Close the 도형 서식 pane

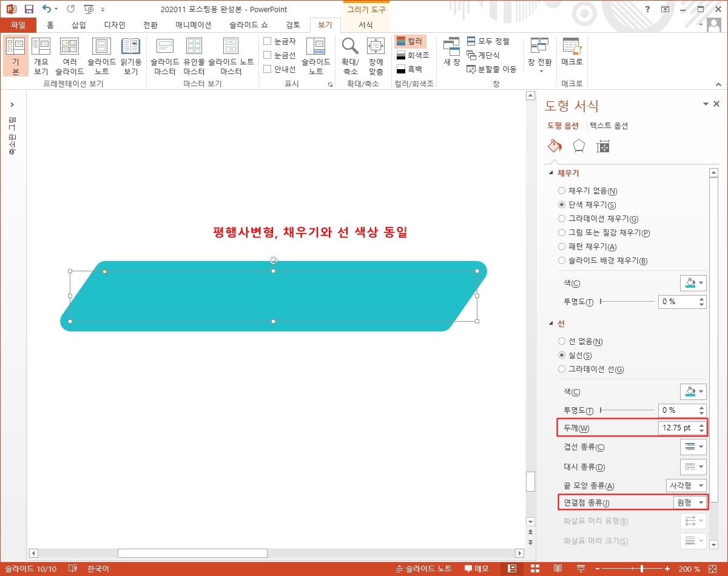coord(717,104)
